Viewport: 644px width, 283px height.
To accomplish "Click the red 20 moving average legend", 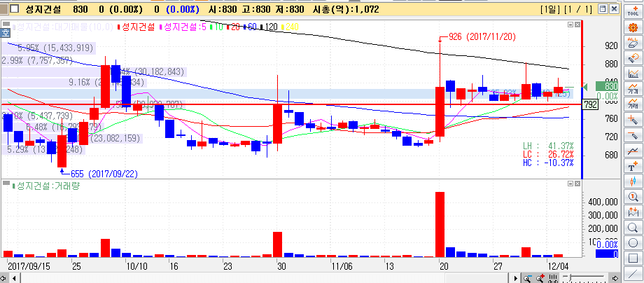I will coord(233,27).
